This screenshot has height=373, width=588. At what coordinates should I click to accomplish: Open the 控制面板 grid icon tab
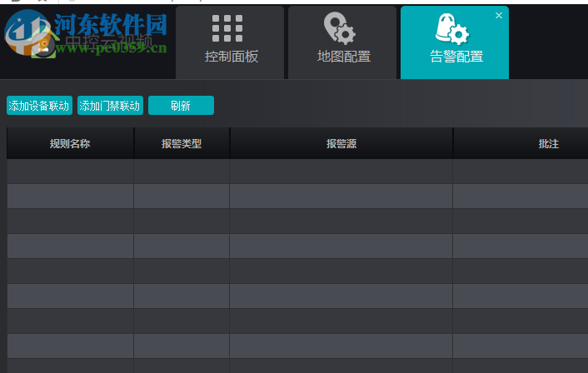point(227,28)
